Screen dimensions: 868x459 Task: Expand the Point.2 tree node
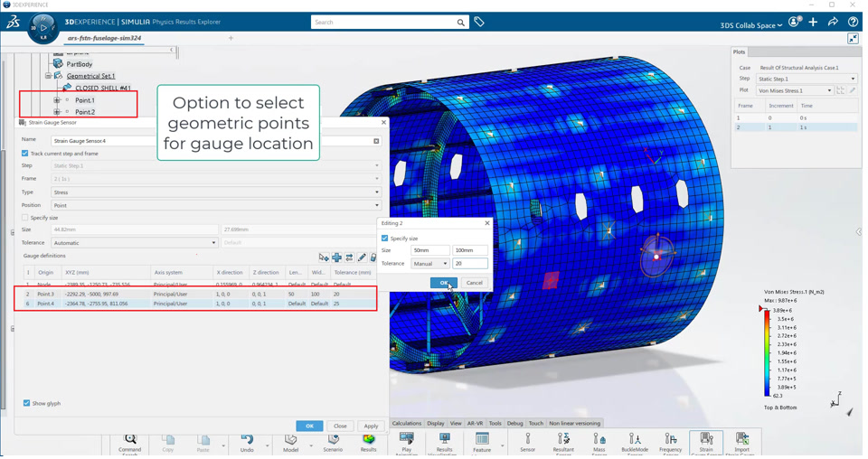coord(56,112)
